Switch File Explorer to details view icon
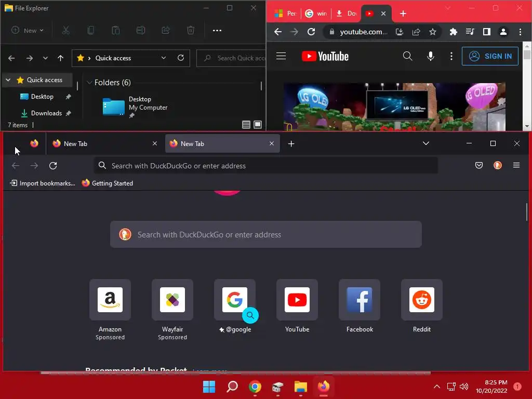 pyautogui.click(x=246, y=125)
